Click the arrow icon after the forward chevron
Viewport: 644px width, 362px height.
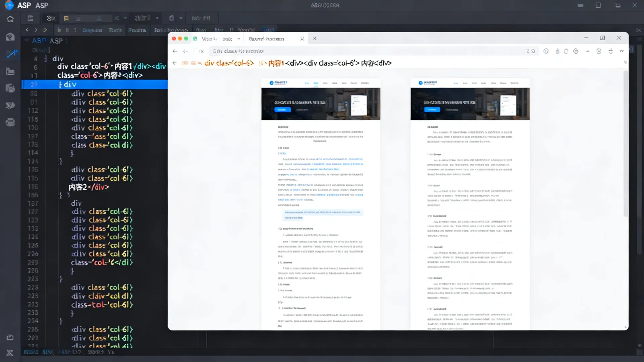(x=45, y=30)
